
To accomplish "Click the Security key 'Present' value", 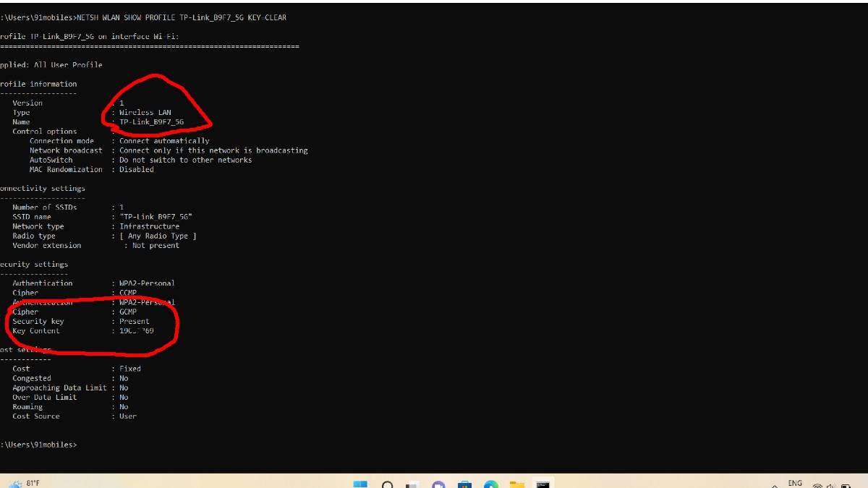I will (135, 321).
